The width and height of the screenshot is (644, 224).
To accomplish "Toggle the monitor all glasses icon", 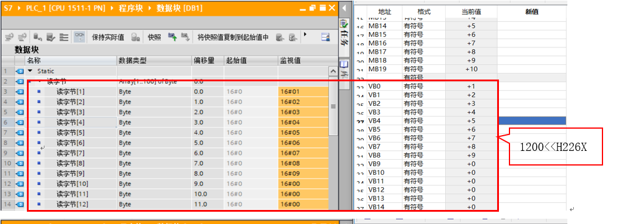I will [80, 37].
